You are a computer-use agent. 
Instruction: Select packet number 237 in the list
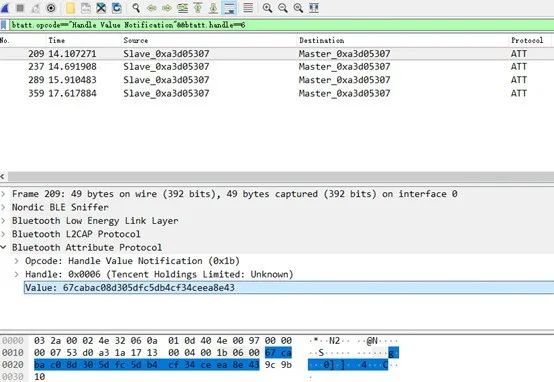pyautogui.click(x=277, y=66)
